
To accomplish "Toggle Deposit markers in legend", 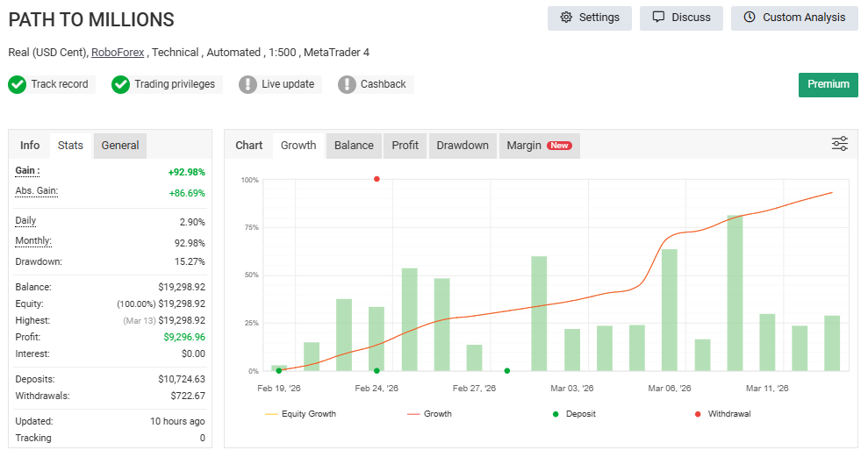I will 574,414.
